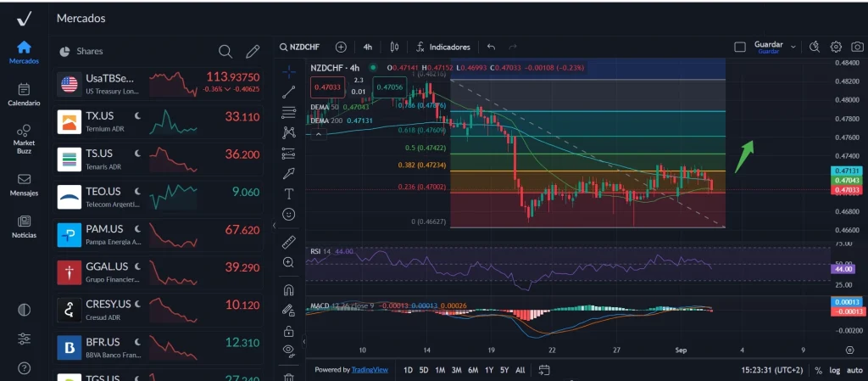The height and width of the screenshot is (381, 868).
Task: Open the go to date calendar icon
Action: (x=543, y=370)
